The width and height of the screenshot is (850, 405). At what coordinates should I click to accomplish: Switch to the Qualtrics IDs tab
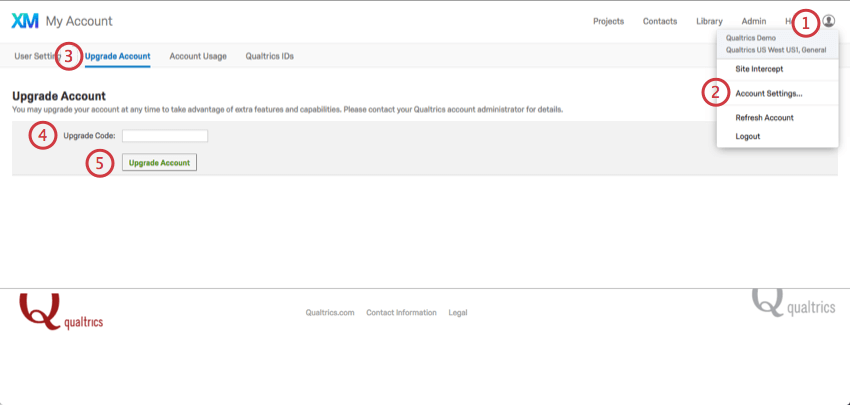pyautogui.click(x=269, y=56)
